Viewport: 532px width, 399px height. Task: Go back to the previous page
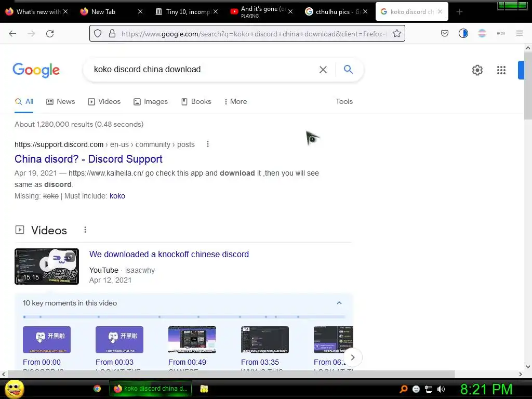tap(12, 34)
